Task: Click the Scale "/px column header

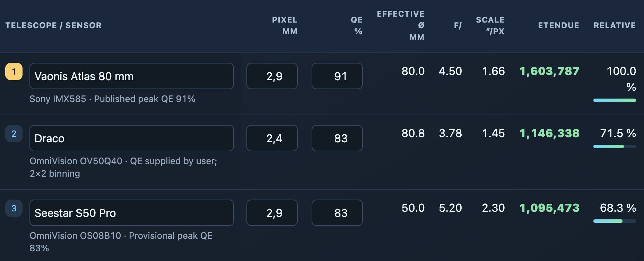Action: (x=490, y=25)
